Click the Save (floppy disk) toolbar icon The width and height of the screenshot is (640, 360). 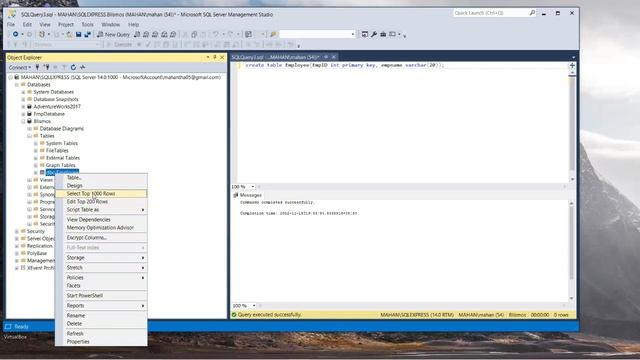pos(78,35)
